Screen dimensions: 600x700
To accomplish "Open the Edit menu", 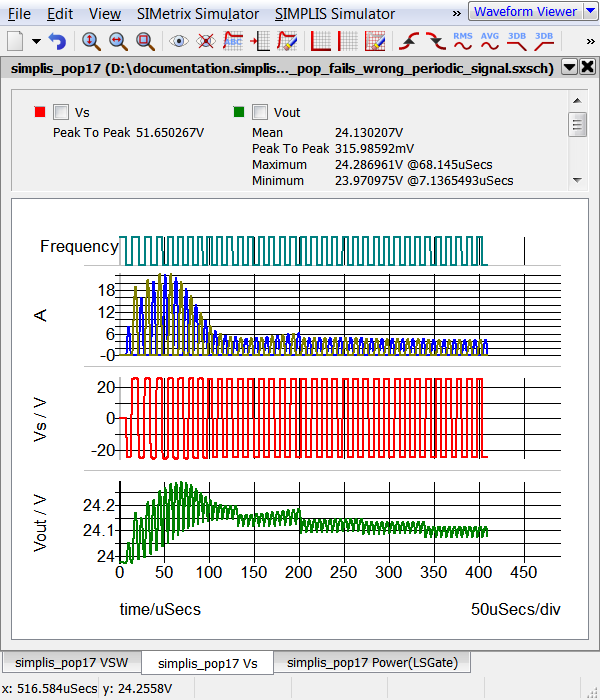I will 60,14.
